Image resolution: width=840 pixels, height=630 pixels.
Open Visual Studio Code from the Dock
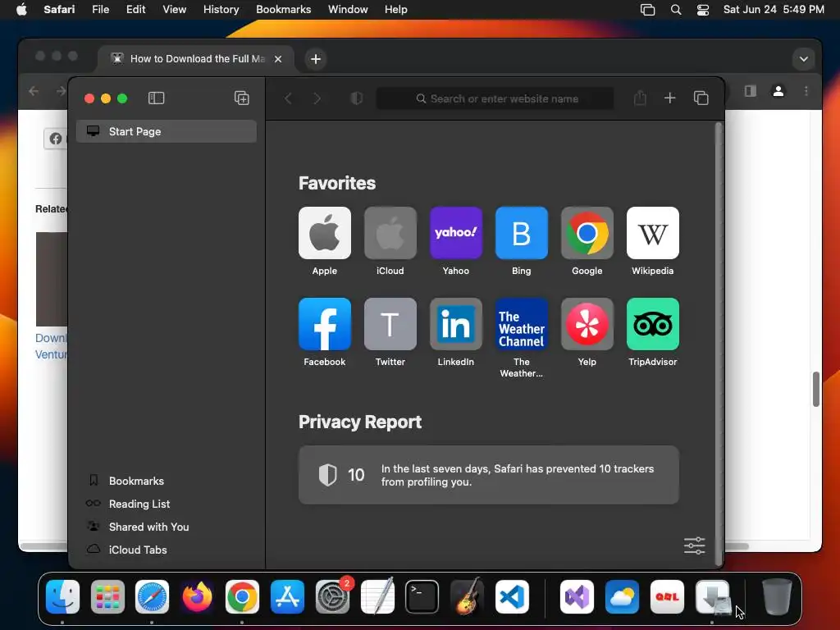pos(512,597)
